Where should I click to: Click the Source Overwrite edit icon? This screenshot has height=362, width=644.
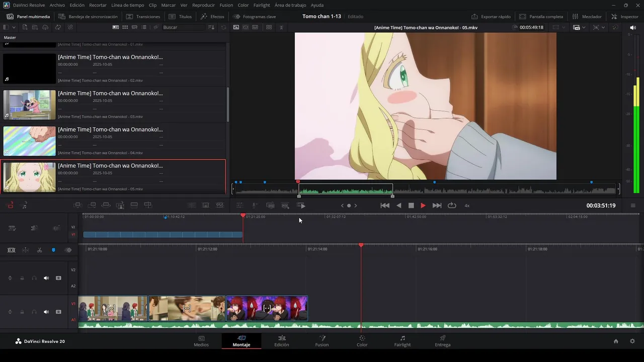pos(148,205)
